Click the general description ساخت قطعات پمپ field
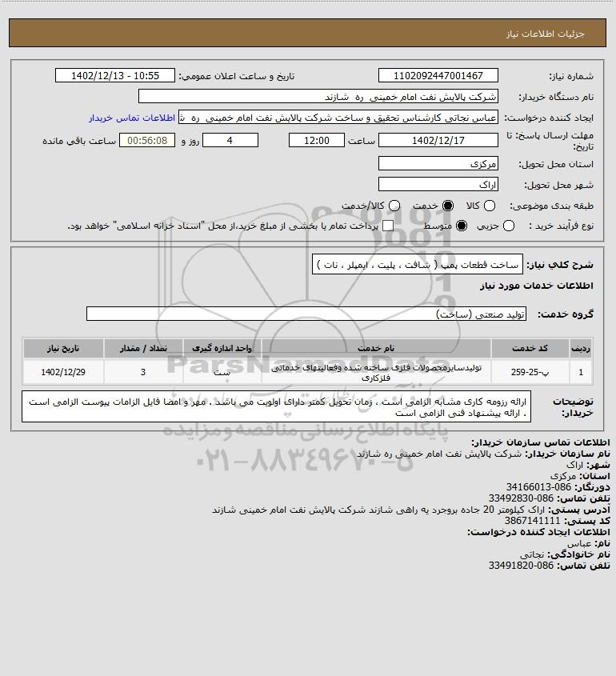 click(418, 264)
